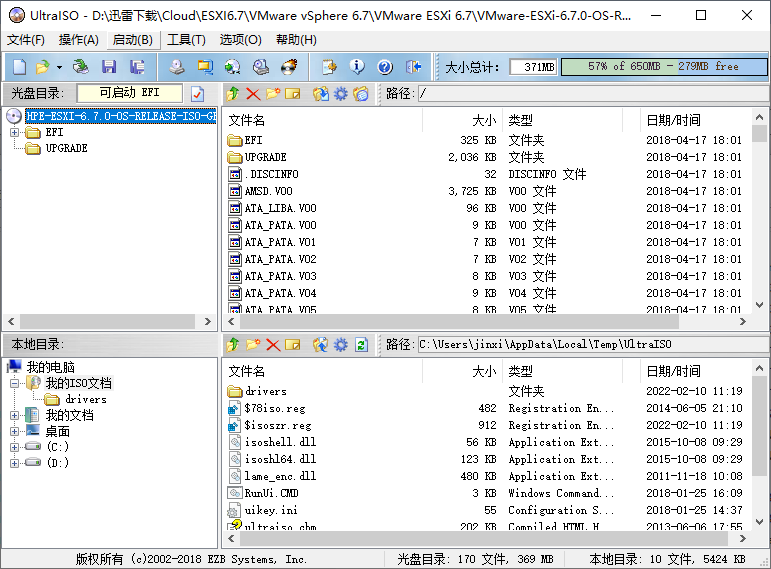771x569 pixels.
Task: Open the dropdown arrow beside Open icon
Action: (x=59, y=67)
